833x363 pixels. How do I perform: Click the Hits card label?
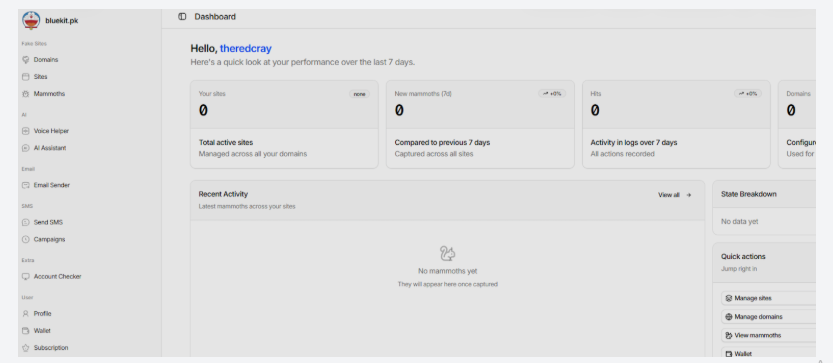[x=596, y=94]
